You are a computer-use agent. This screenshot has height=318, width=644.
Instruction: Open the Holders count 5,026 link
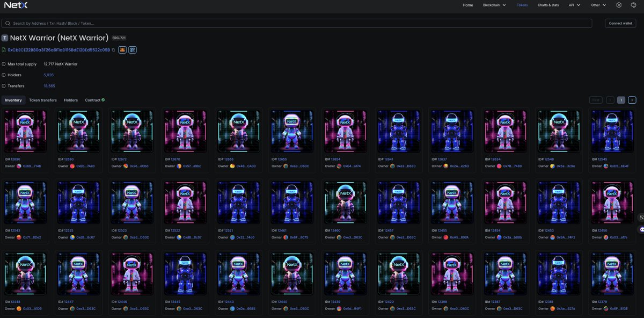tap(49, 75)
